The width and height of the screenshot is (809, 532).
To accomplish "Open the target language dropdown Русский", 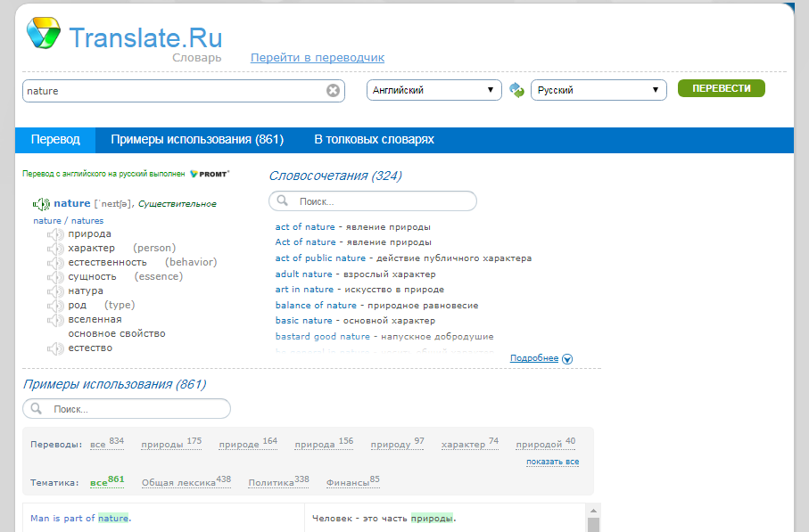I will click(598, 90).
